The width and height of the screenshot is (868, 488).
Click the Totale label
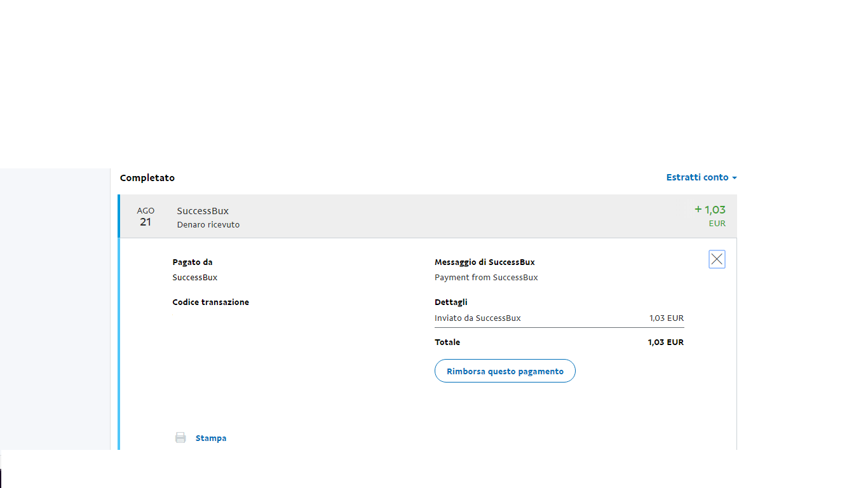(447, 342)
